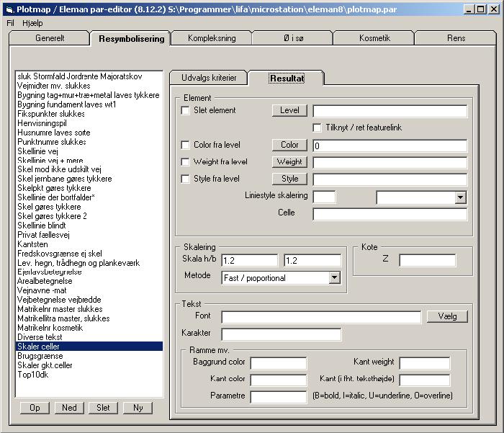Select 'Husnumre laves sorte' item
504x433 pixels.
(89, 133)
